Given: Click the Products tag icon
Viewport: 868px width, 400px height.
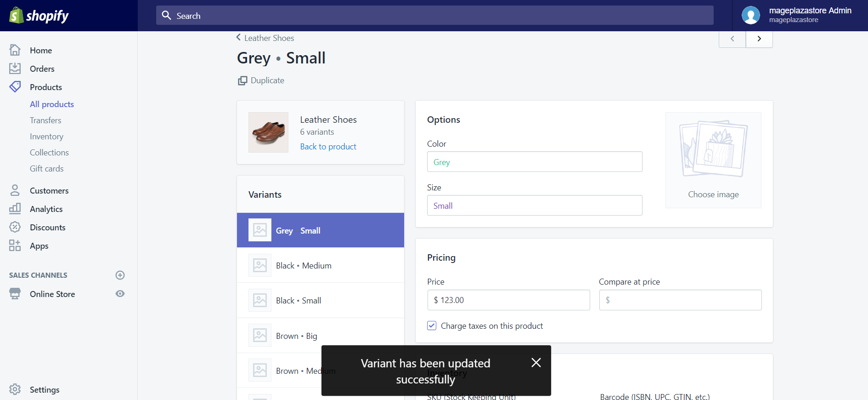Looking at the screenshot, I should pos(15,87).
